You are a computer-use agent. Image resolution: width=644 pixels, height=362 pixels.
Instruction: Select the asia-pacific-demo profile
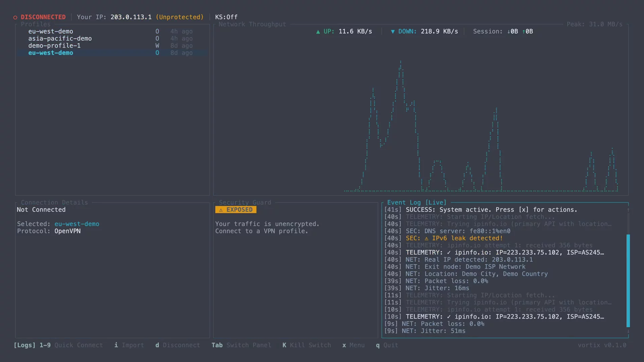coord(60,39)
